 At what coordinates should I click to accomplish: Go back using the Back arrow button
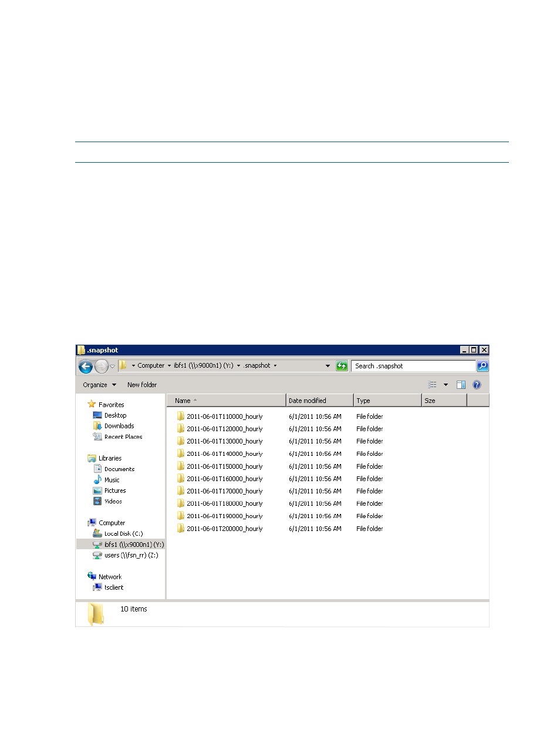coord(86,367)
